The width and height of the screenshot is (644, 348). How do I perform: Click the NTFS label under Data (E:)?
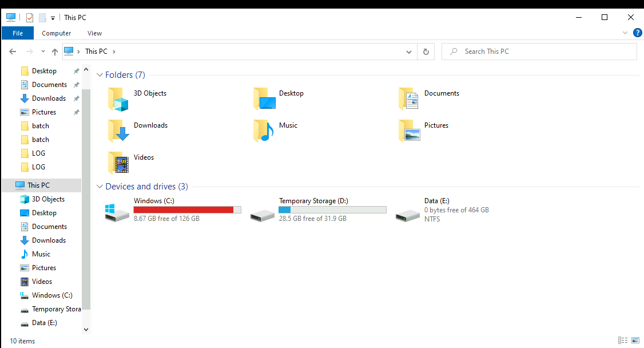[x=432, y=219]
